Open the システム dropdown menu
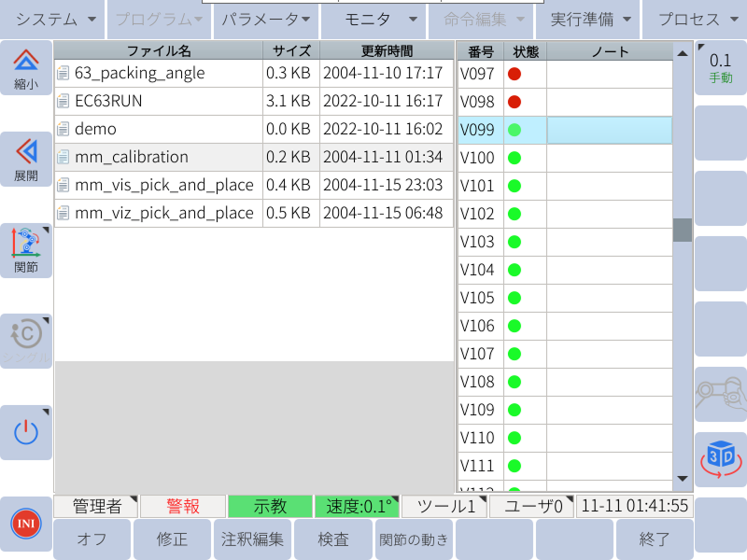 [52, 19]
